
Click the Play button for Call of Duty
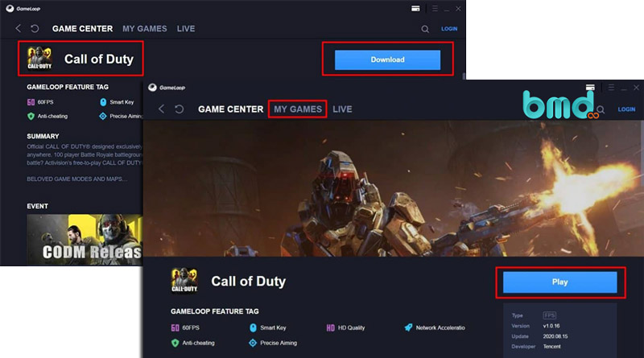click(559, 282)
